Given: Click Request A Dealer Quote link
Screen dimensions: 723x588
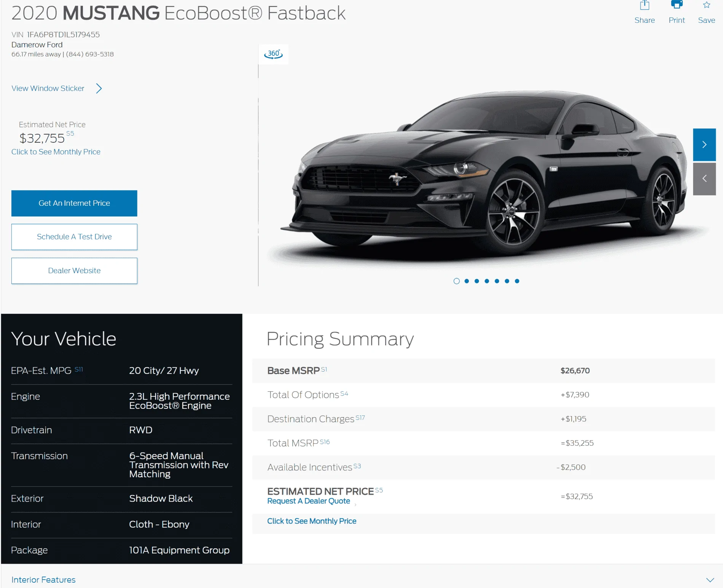Looking at the screenshot, I should click(309, 501).
